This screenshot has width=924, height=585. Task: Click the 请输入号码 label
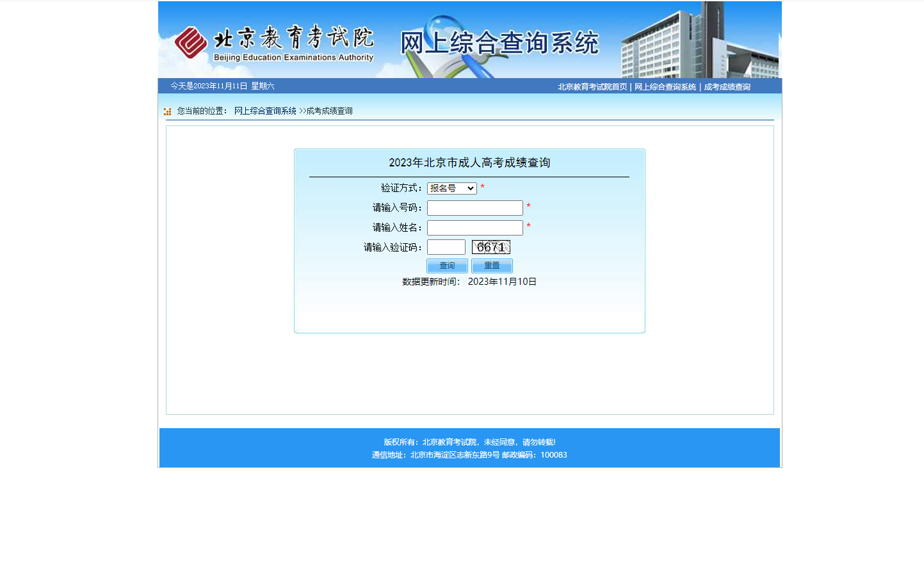pyautogui.click(x=398, y=208)
